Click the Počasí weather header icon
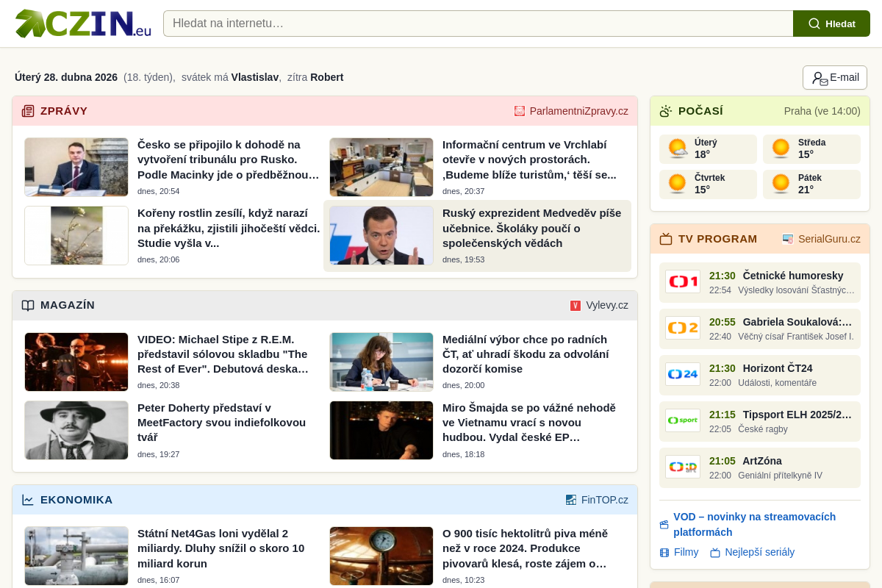 coord(666,111)
